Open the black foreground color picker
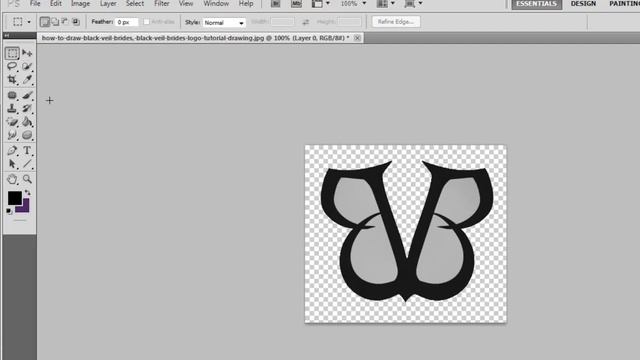640x360 pixels. tap(14, 198)
